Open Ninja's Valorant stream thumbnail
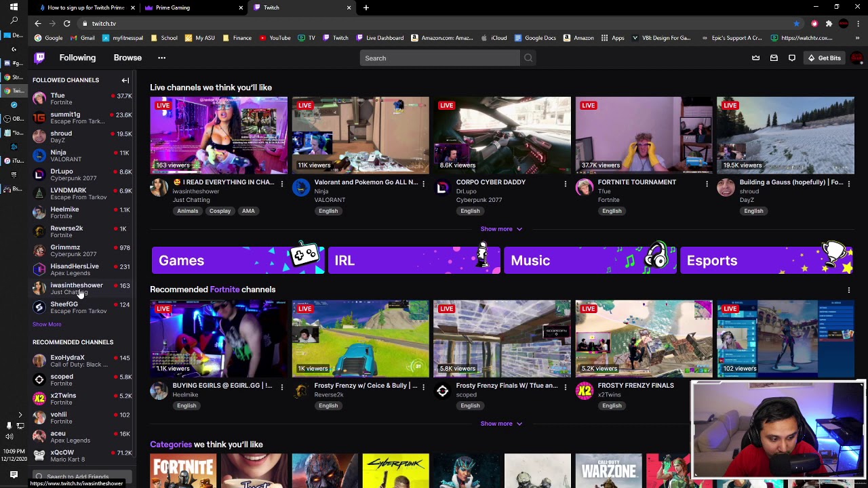Image resolution: width=868 pixels, height=488 pixels. [360, 136]
